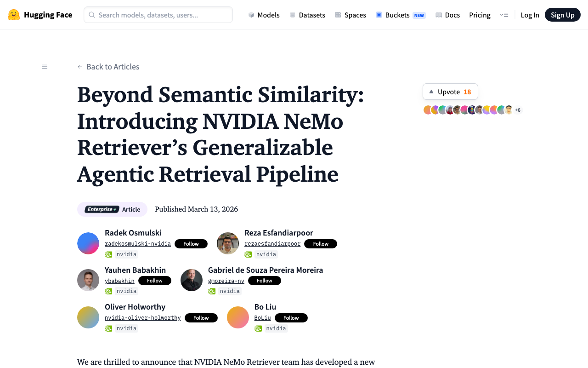Follow Radek Osmulski
The image size is (588, 368).
click(191, 244)
